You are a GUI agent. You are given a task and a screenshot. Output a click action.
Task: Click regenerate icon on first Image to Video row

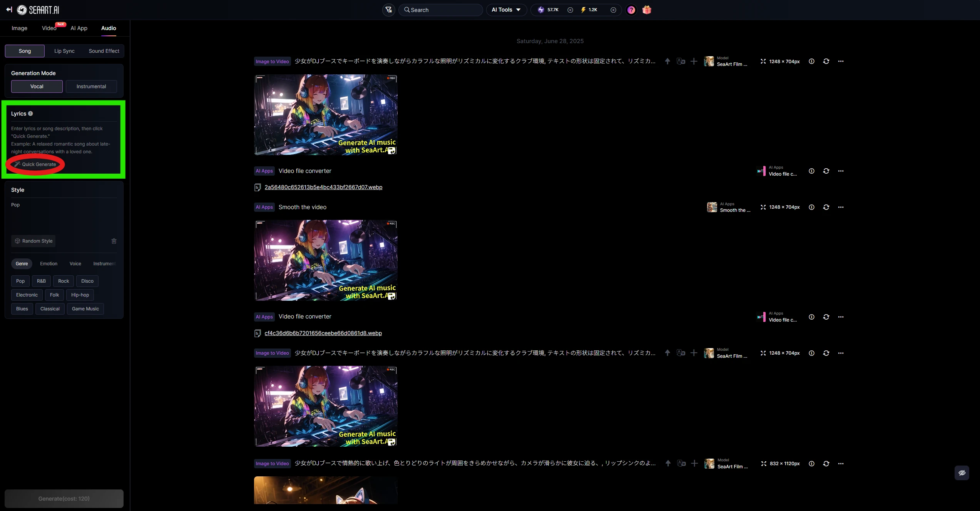[x=826, y=61]
